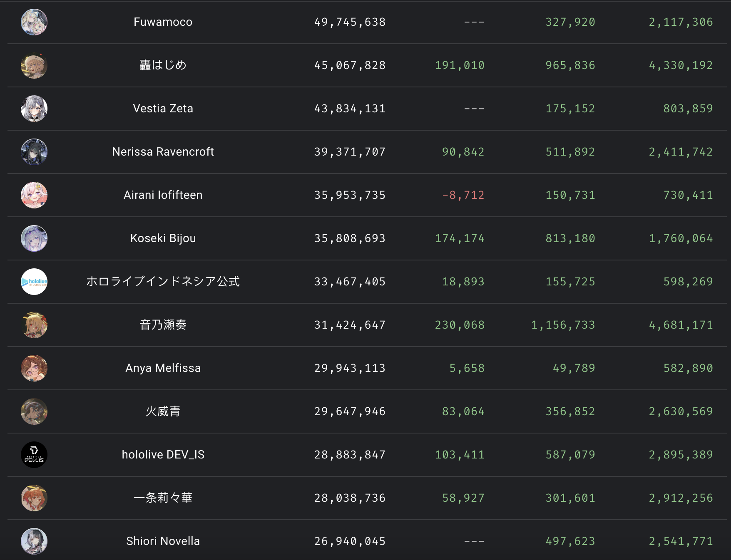Click the Nerissa Ravencroft name
This screenshot has width=731, height=560.
163,152
